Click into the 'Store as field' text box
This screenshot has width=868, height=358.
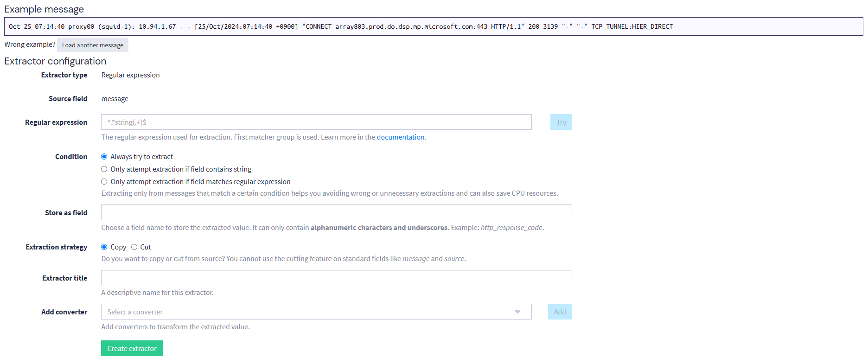pos(336,213)
